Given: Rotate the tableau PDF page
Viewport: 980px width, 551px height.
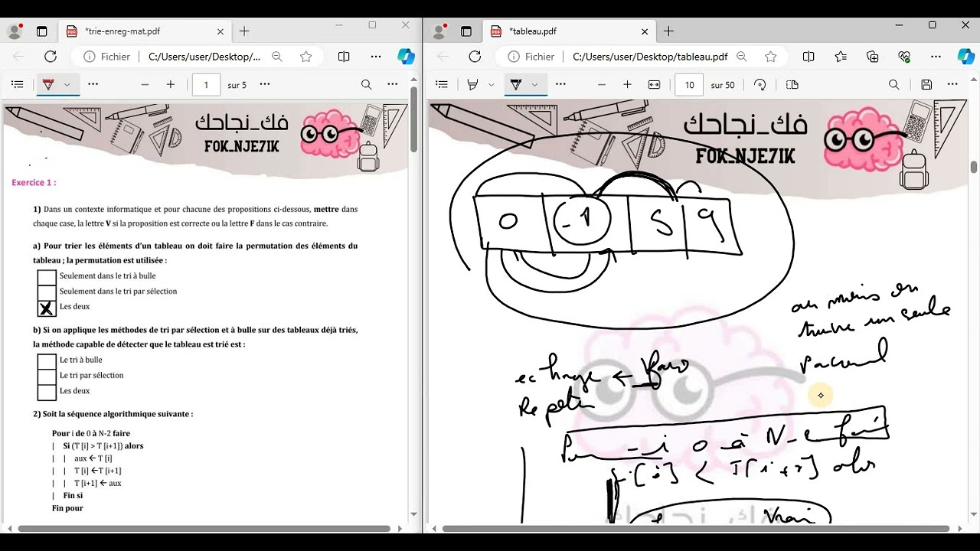Looking at the screenshot, I should coord(760,85).
